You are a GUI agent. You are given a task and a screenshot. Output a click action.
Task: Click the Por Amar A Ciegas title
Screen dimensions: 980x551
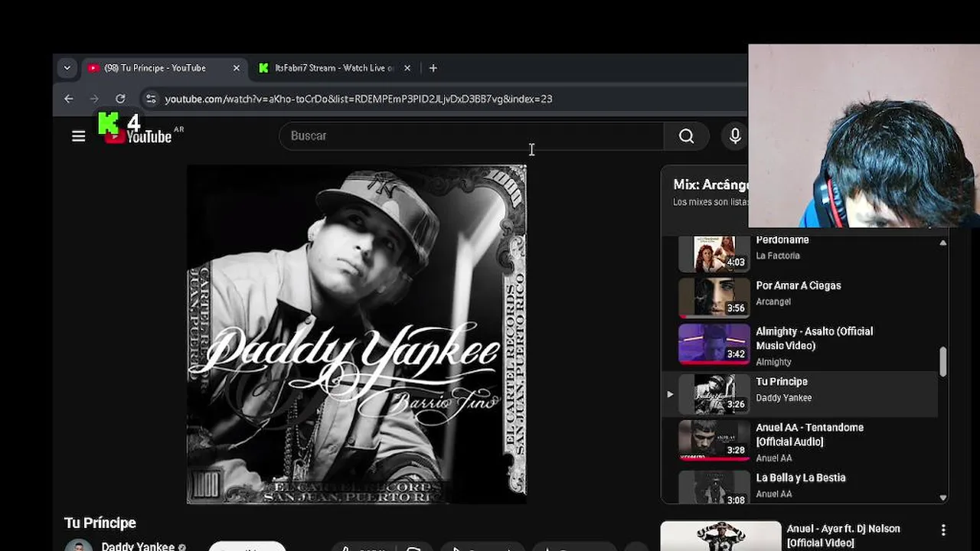click(799, 285)
